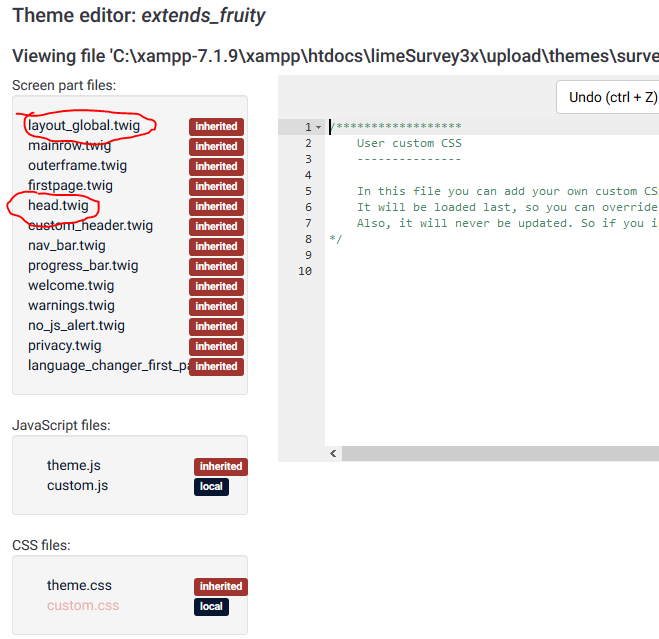Open head.twig file
This screenshot has width=659, height=639.
click(x=58, y=206)
